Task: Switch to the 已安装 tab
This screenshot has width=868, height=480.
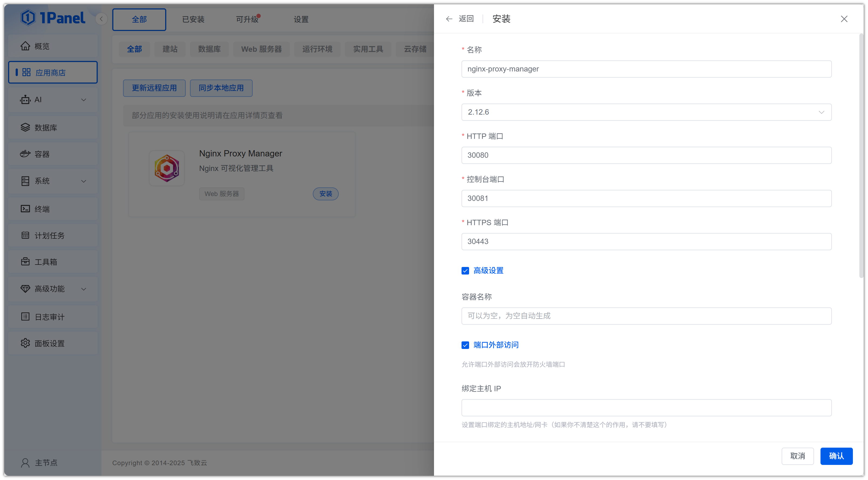Action: (193, 19)
